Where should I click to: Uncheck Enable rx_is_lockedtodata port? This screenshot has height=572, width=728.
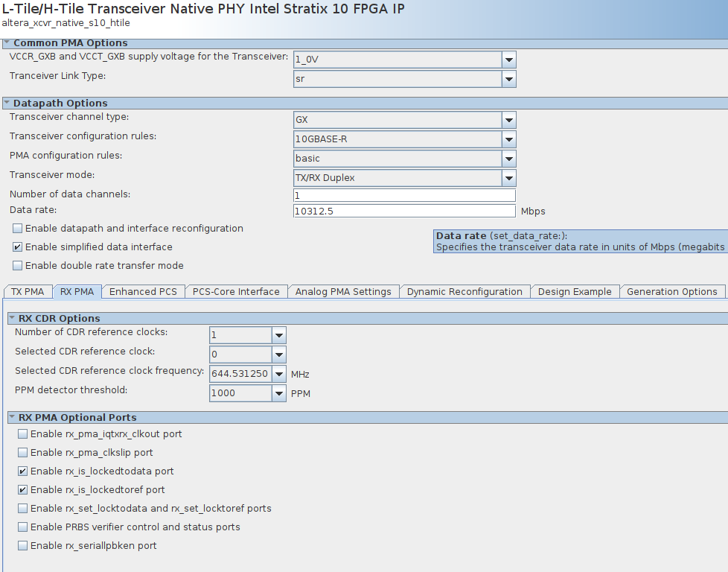(x=23, y=471)
